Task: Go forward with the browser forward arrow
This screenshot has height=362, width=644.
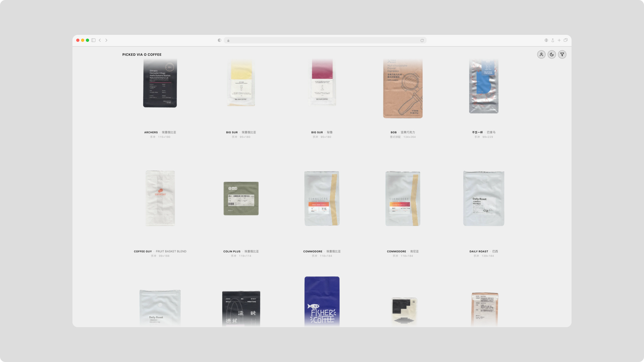Action: (x=106, y=40)
